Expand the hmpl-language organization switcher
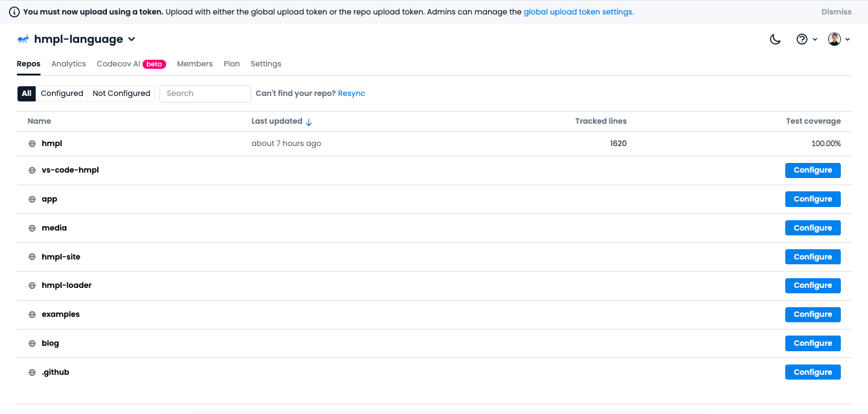 click(132, 39)
